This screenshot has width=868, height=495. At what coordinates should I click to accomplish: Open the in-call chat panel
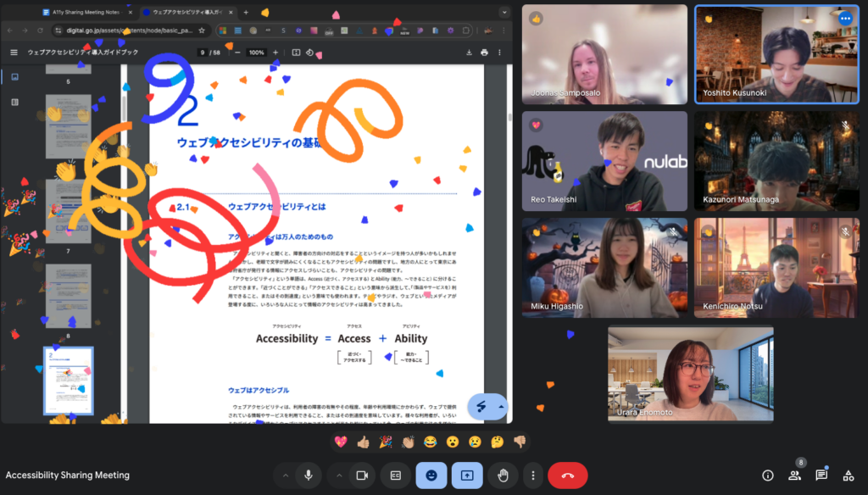coord(821,476)
